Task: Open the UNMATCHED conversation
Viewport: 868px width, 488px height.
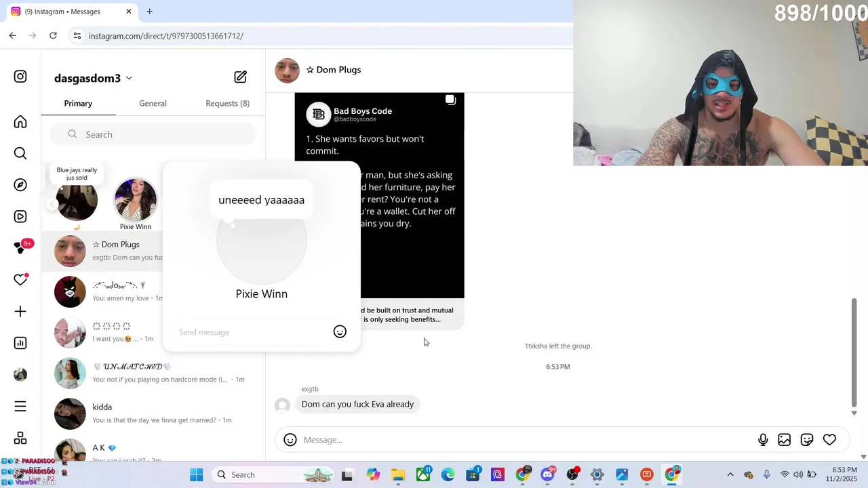Action: pyautogui.click(x=153, y=373)
